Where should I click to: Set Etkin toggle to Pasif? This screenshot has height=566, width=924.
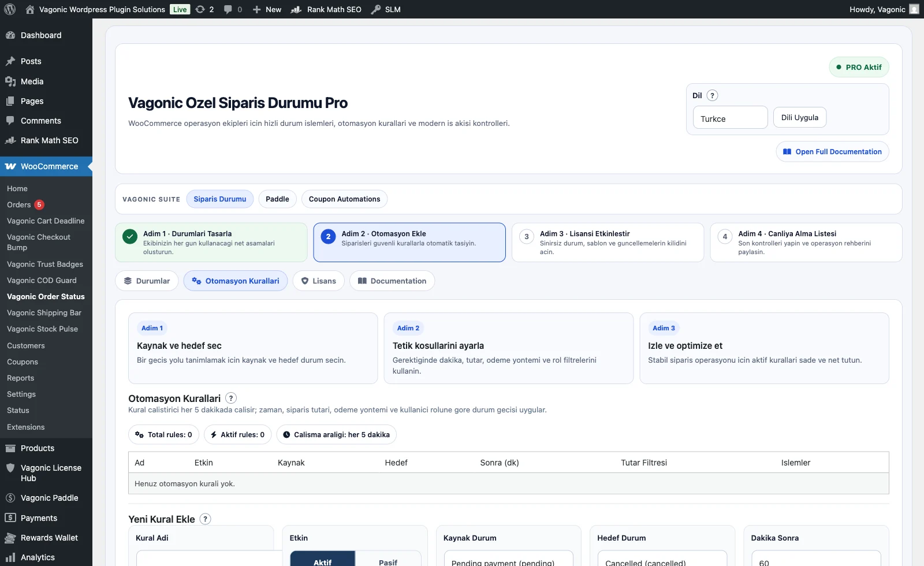pos(388,560)
